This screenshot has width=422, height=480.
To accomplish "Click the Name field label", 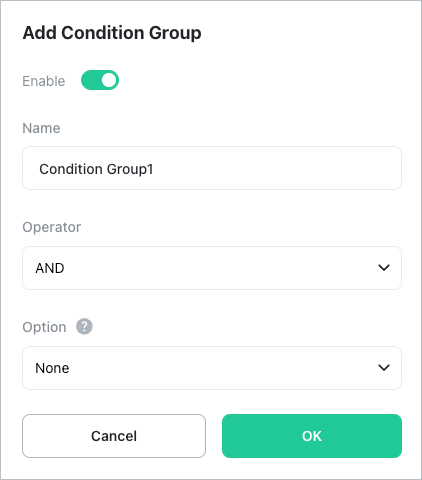I will tap(41, 128).
